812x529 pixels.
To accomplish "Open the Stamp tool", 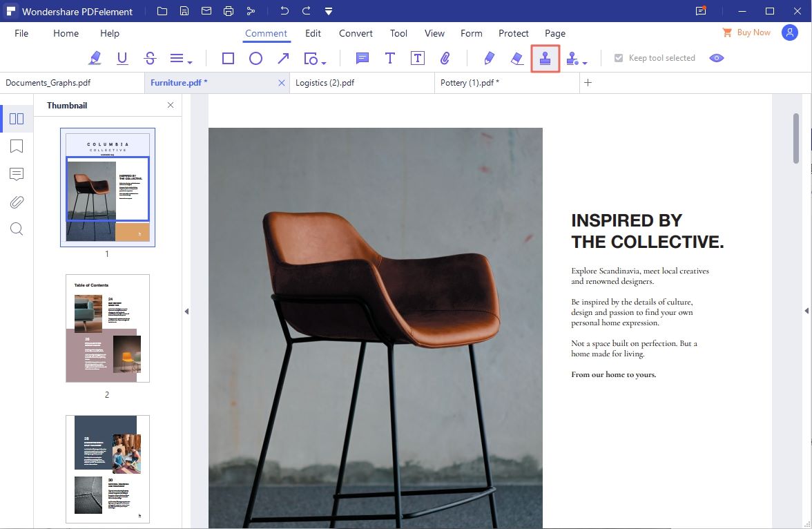I will coord(545,58).
